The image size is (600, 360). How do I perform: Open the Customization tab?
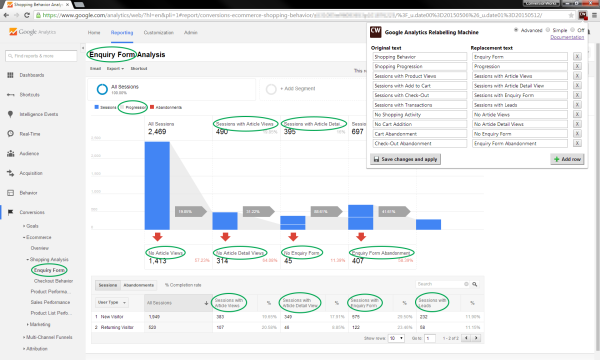(x=158, y=33)
